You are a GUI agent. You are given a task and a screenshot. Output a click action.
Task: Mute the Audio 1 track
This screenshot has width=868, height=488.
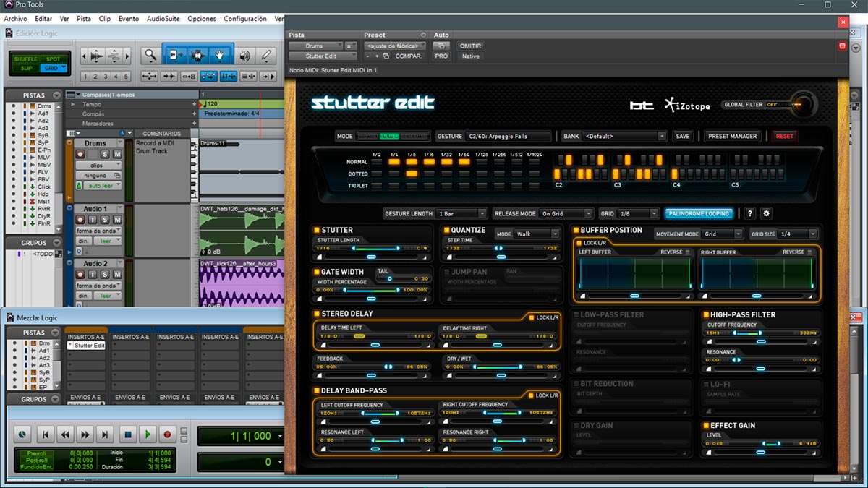[116, 220]
